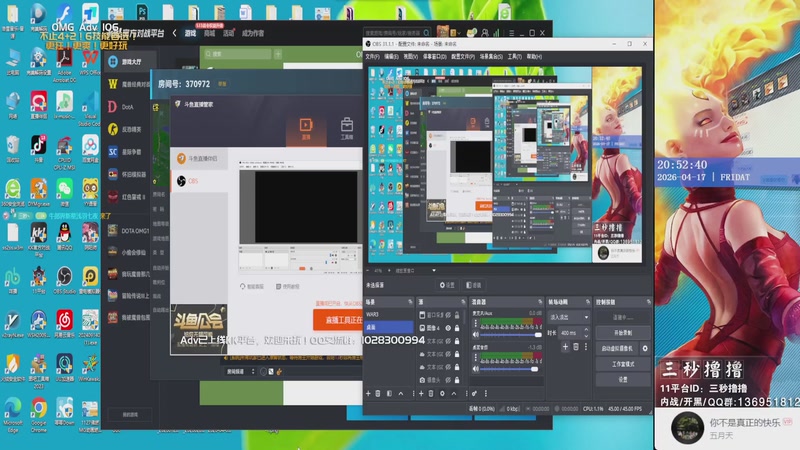Remove transition with trash icon
This screenshot has width=800, height=450.
coord(576,347)
